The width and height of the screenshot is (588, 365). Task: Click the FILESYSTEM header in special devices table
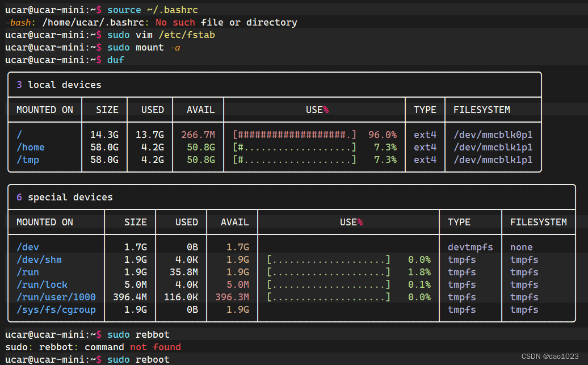point(538,222)
